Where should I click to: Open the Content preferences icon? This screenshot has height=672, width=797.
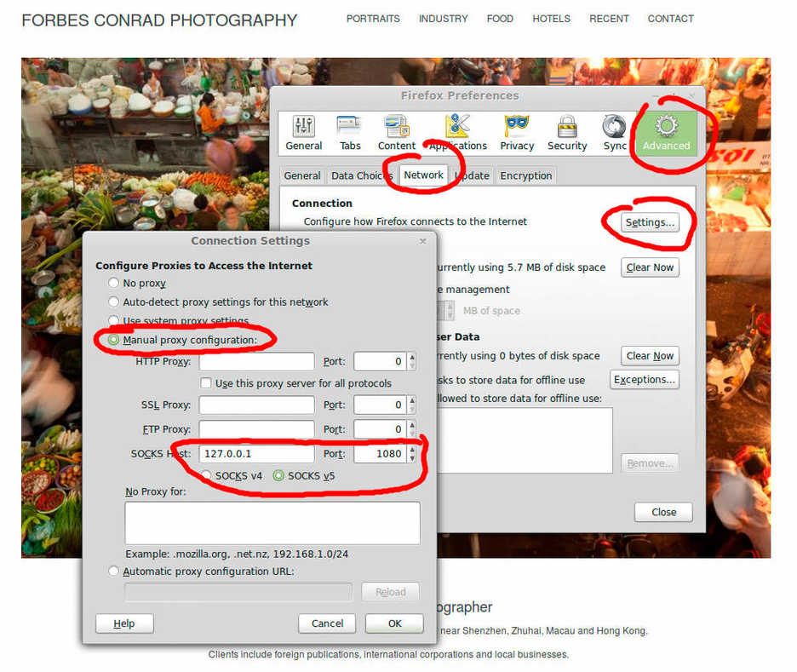[x=397, y=133]
